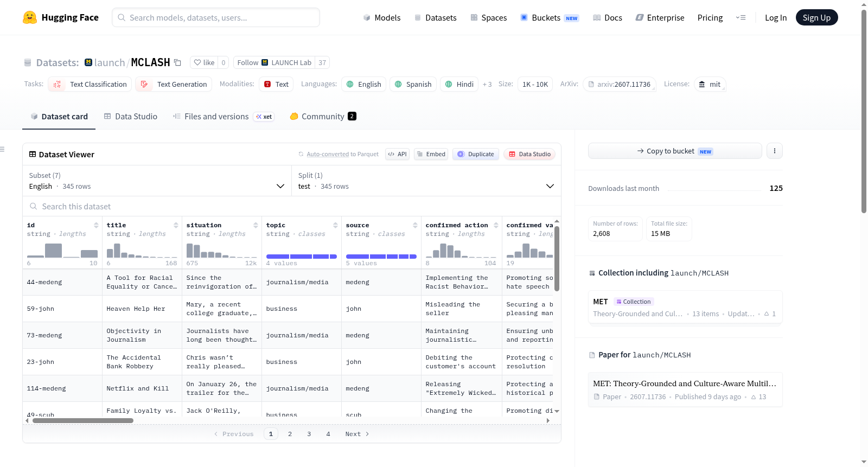Select the Text Generation task tag
Image resolution: width=868 pixels, height=467 pixels.
point(174,84)
